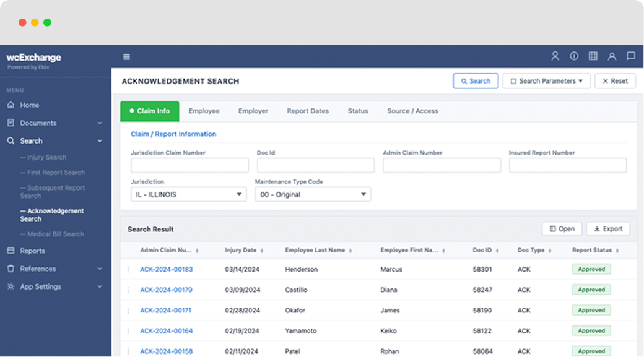This screenshot has width=644, height=357.
Task: Open row menu dots for ACK-2024-00171
Action: coord(128,310)
